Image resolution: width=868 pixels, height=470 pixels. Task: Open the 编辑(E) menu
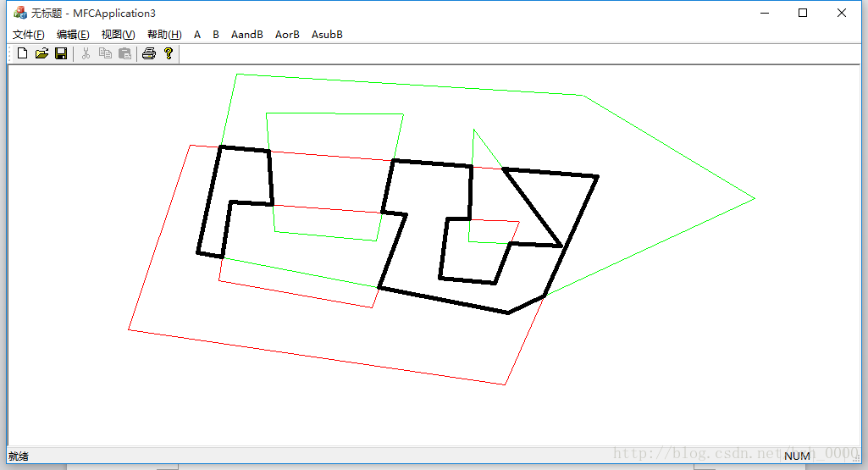[x=73, y=35]
